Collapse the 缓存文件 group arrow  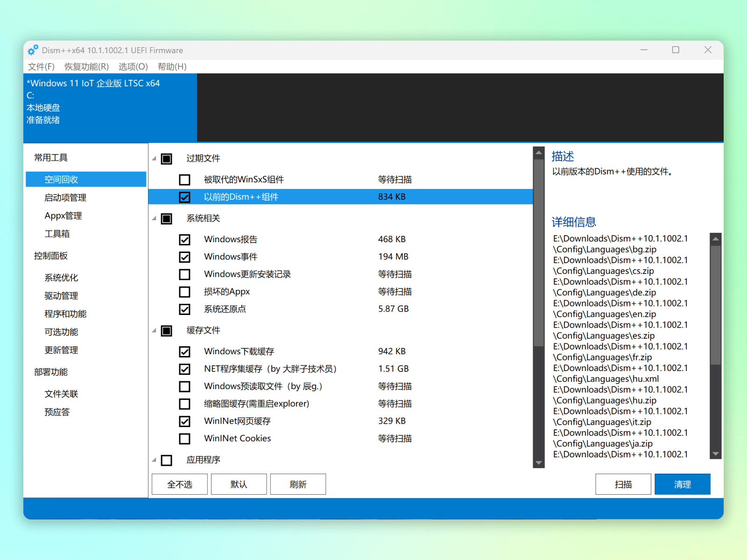(154, 330)
